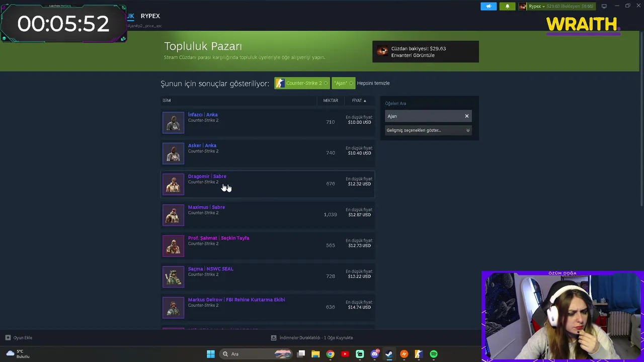The width and height of the screenshot is (644, 362).
Task: Open the orange lightning app icon
Action: click(x=404, y=354)
